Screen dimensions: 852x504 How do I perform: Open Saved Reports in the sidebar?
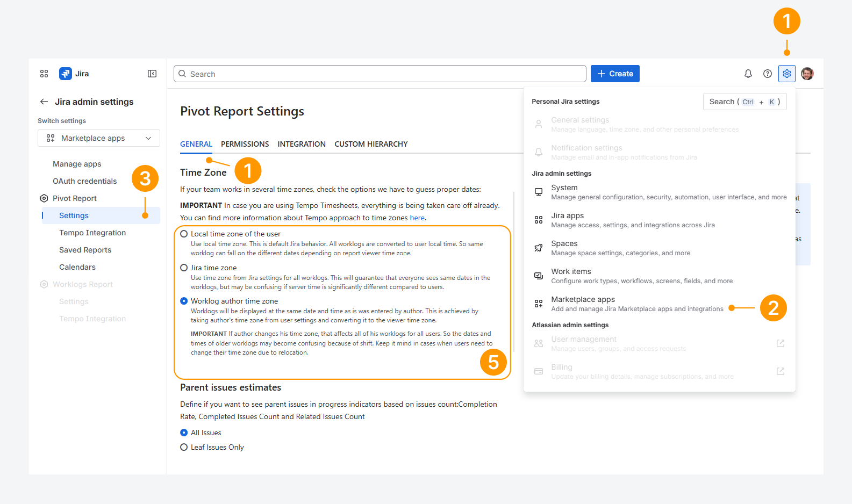pyautogui.click(x=85, y=250)
